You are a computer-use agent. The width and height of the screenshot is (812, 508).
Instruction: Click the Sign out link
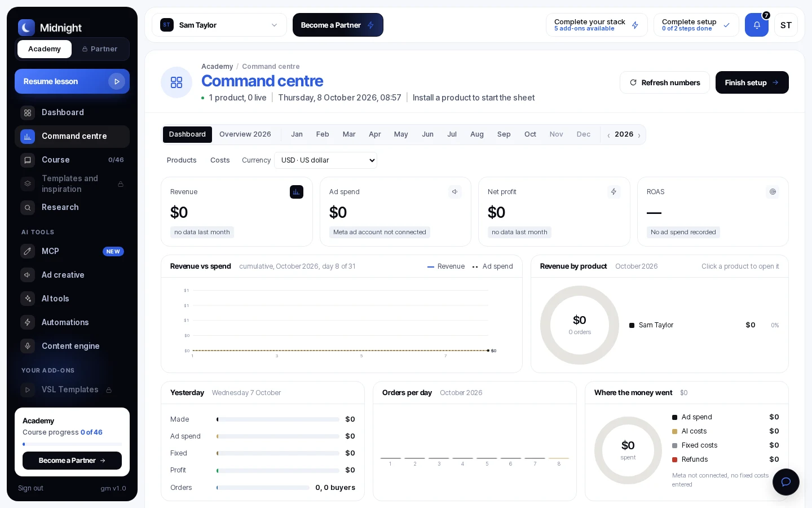click(30, 488)
